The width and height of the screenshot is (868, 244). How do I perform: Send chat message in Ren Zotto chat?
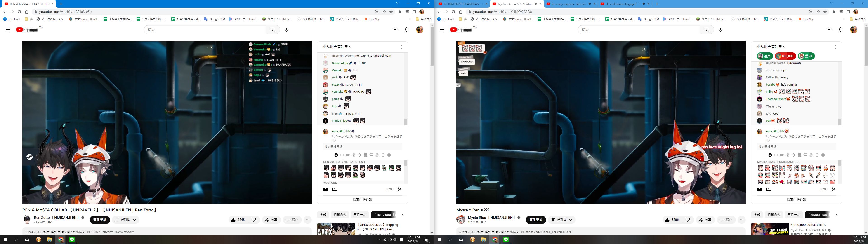(x=399, y=189)
